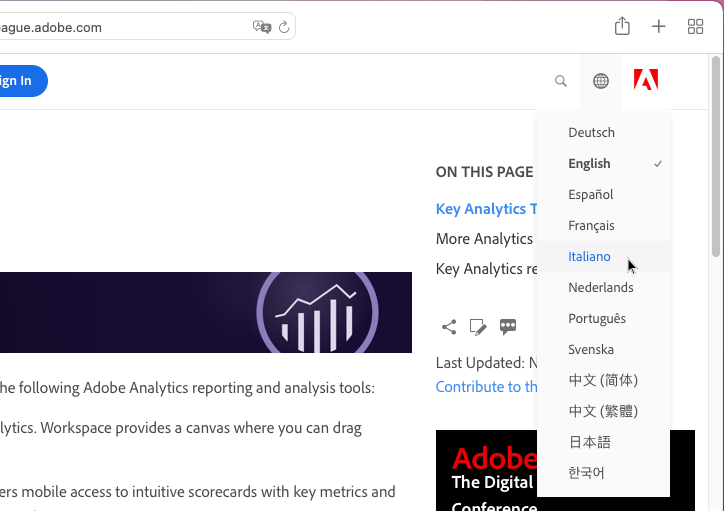Jump to More Analytics section link
Viewport: 724px width, 511px height.
coord(484,239)
